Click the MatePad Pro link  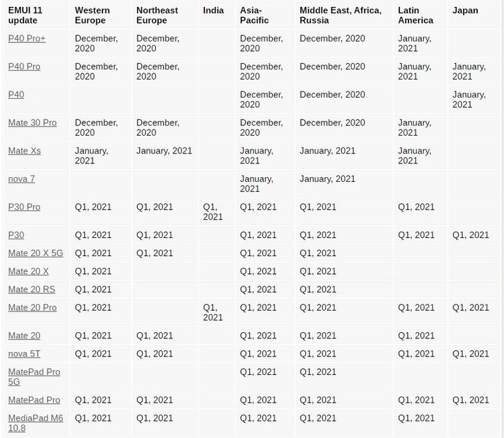tap(34, 400)
